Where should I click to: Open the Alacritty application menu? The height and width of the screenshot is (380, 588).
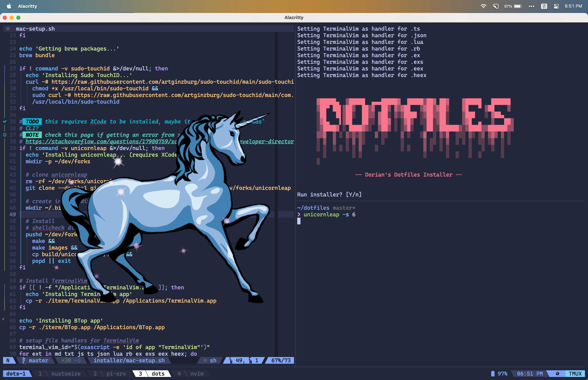(x=27, y=6)
